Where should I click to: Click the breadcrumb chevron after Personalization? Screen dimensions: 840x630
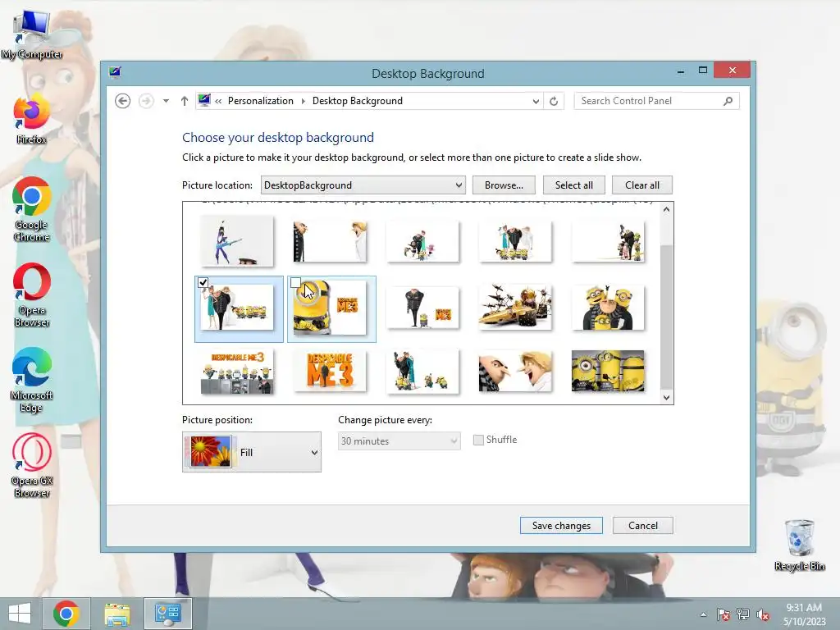click(x=304, y=101)
